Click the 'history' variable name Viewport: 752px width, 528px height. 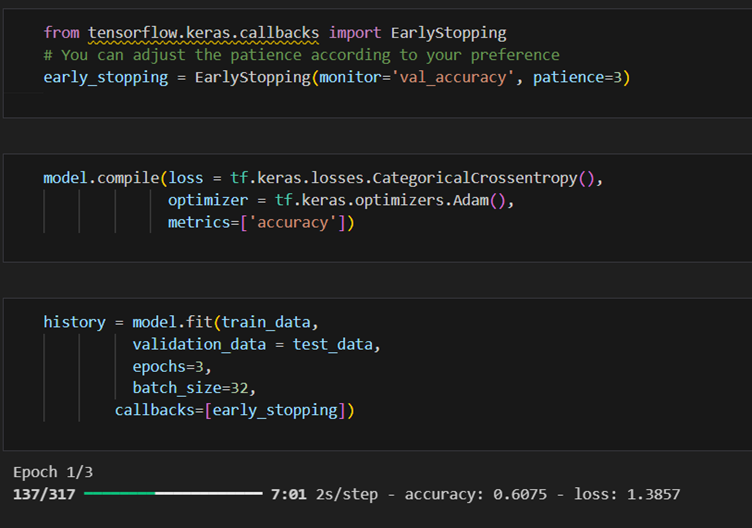pos(73,322)
